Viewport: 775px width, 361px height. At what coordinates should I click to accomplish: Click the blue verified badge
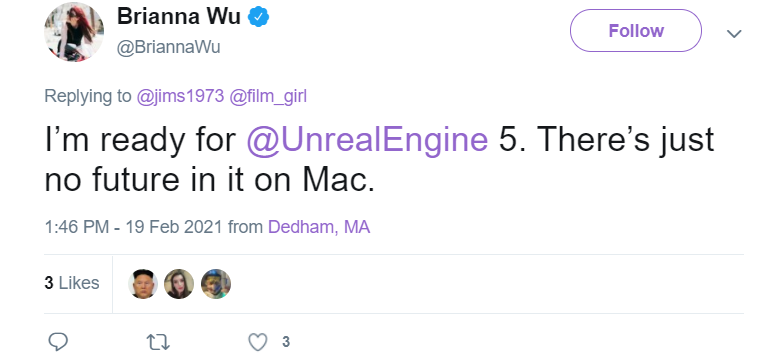(x=258, y=17)
